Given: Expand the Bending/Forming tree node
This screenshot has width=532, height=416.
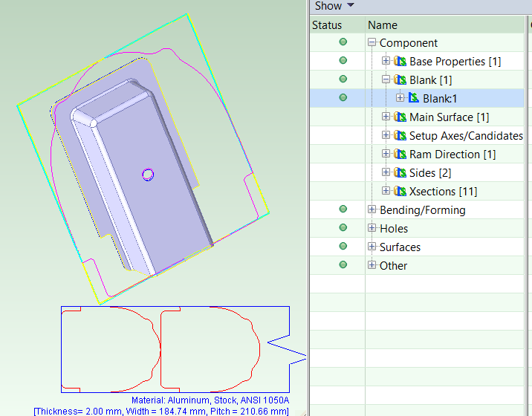Looking at the screenshot, I should coord(373,210).
